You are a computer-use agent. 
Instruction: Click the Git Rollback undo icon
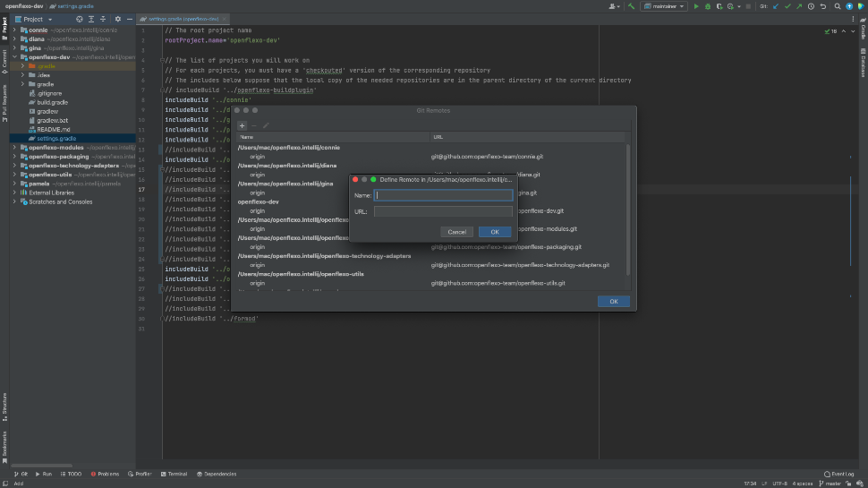pyautogui.click(x=823, y=6)
